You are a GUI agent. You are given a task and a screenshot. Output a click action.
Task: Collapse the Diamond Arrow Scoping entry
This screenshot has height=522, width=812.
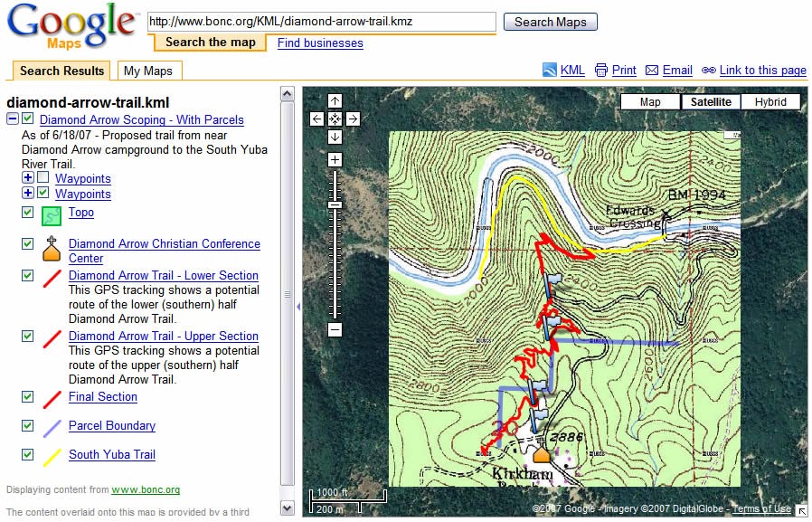point(12,119)
